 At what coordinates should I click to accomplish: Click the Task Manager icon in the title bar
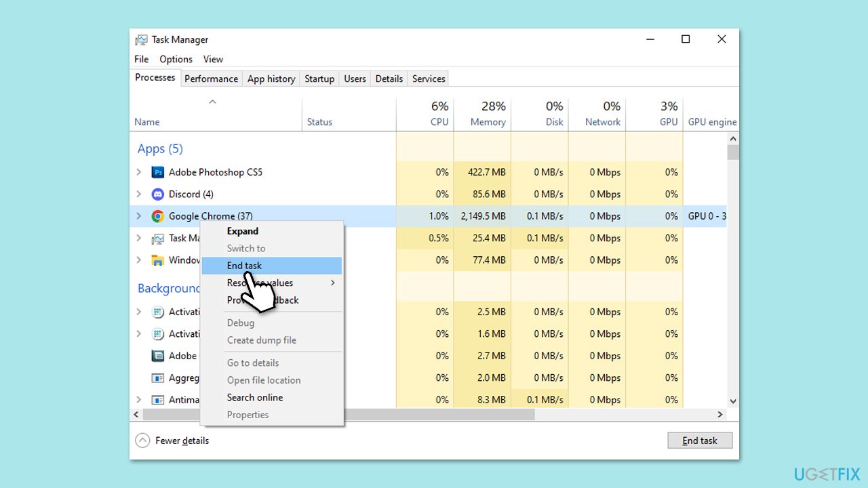pos(141,39)
